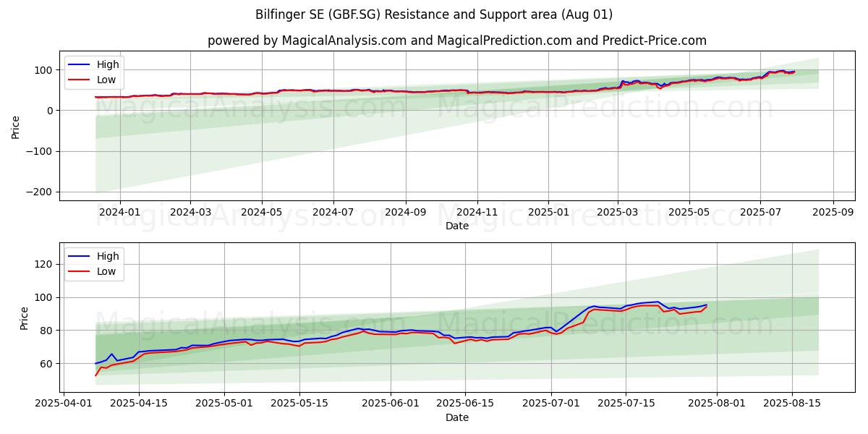Click the '2025-07-15' x-axis label on the bottom chart
The image size is (868, 434).
pyautogui.click(x=626, y=404)
